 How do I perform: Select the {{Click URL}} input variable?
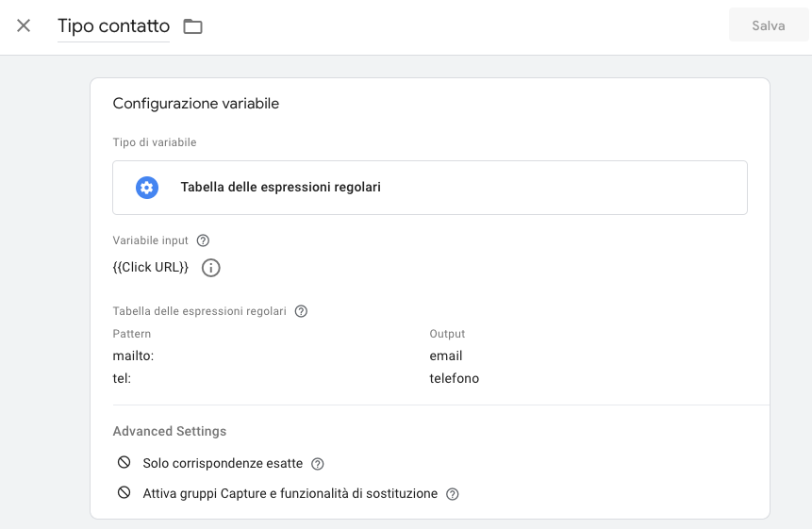pos(151,268)
